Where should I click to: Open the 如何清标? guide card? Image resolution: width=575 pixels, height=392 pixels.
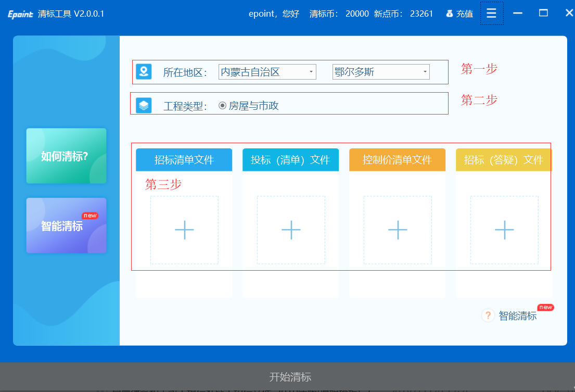click(x=66, y=156)
